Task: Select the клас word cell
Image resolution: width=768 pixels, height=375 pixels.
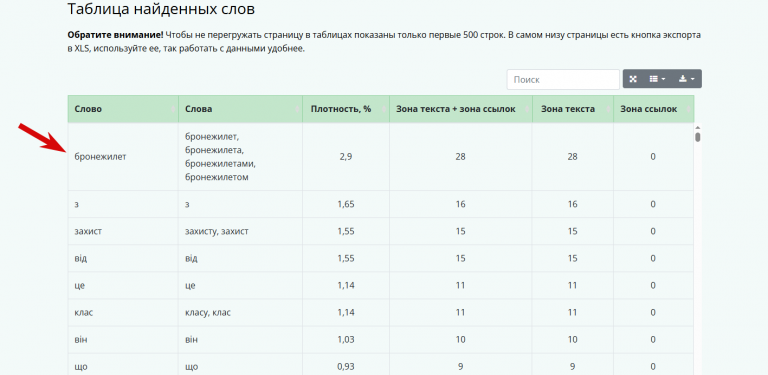Action: [123, 312]
